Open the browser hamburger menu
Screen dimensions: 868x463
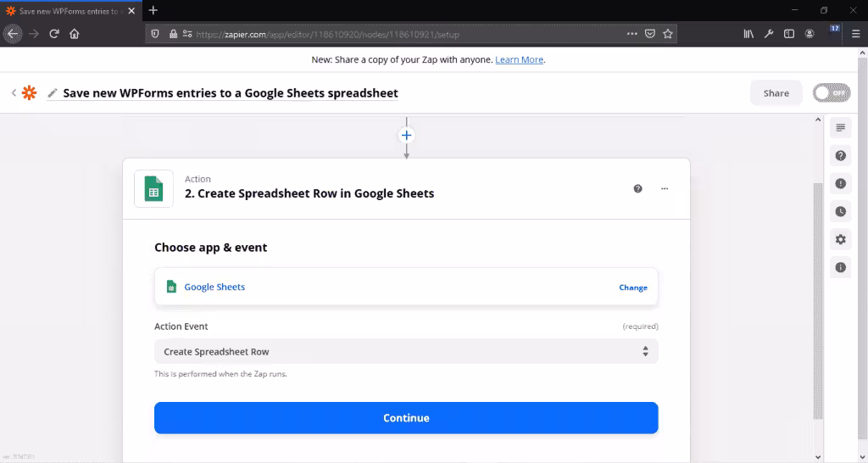pos(855,34)
